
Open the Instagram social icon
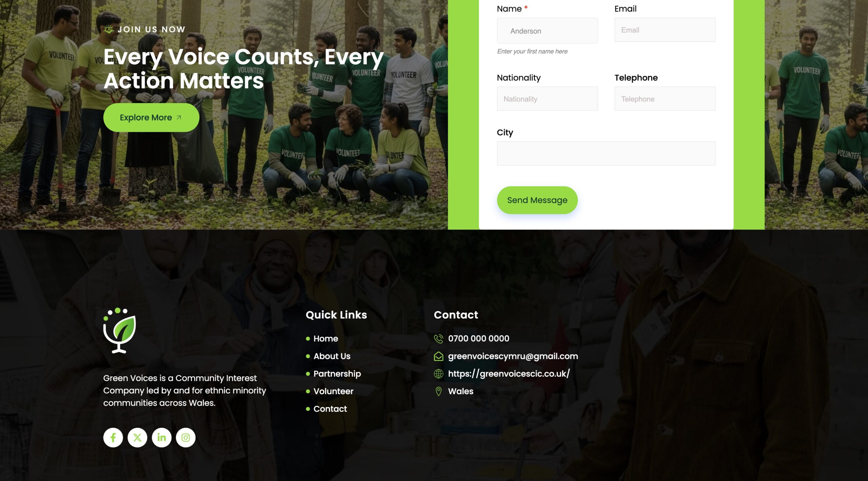(186, 438)
